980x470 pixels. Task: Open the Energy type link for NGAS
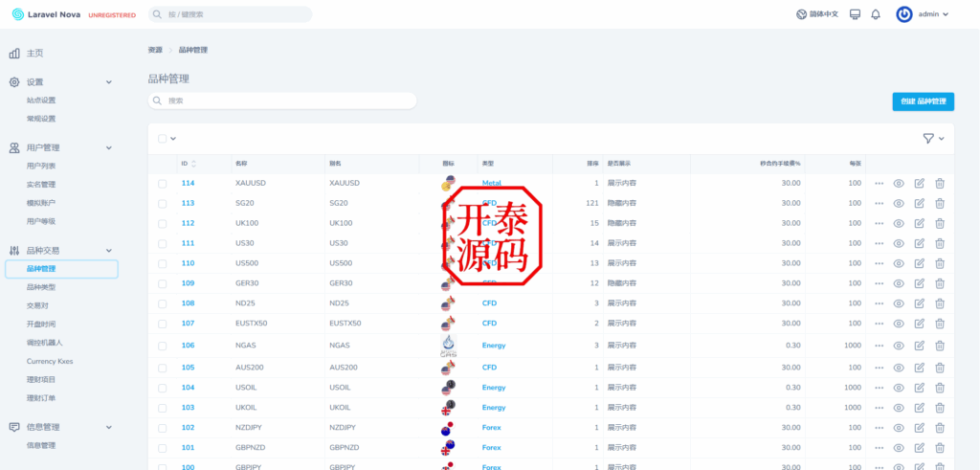494,345
